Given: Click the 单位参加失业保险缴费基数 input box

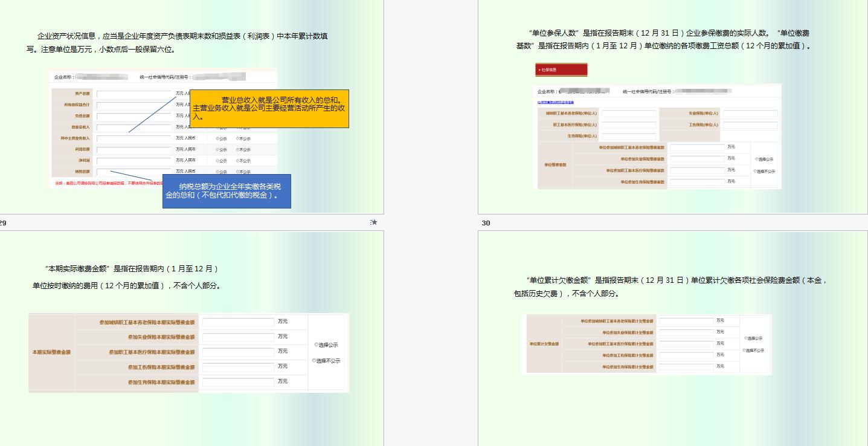Looking at the screenshot, I should pyautogui.click(x=697, y=159).
